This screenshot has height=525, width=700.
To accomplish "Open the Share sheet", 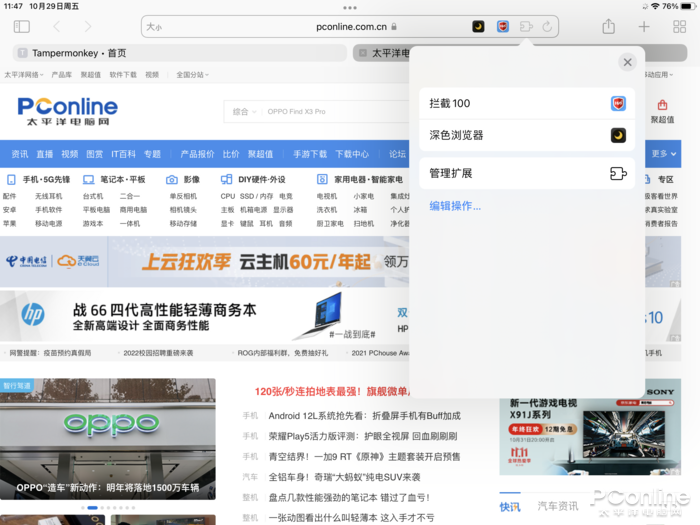I will pos(608,26).
